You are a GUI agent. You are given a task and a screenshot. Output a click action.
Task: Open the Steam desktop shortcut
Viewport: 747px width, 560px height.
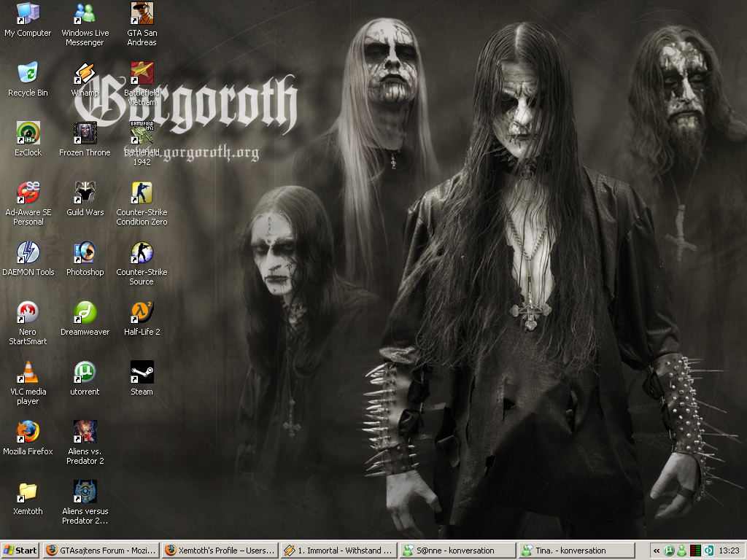click(142, 373)
